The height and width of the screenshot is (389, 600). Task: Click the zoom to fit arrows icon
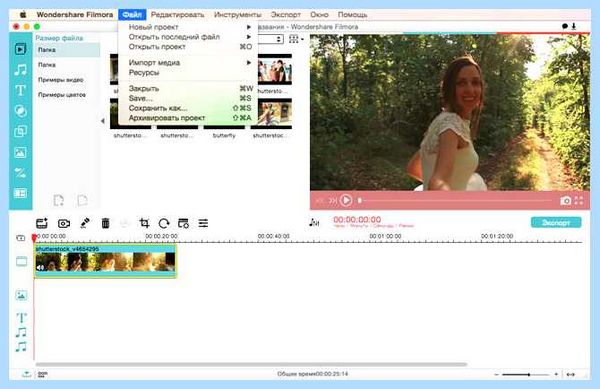(x=571, y=374)
